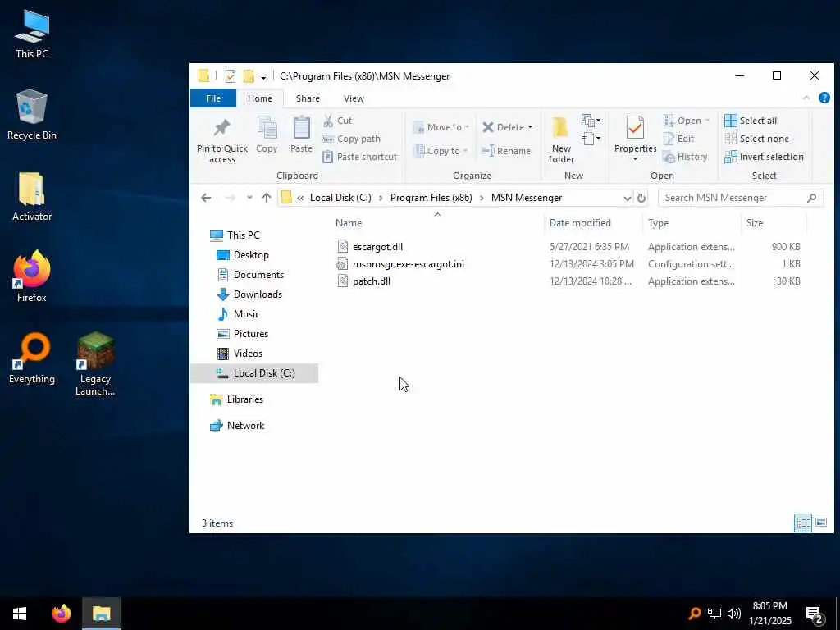Collapse the ribbon with the chevron
This screenshot has height=630, width=840.
(x=806, y=98)
